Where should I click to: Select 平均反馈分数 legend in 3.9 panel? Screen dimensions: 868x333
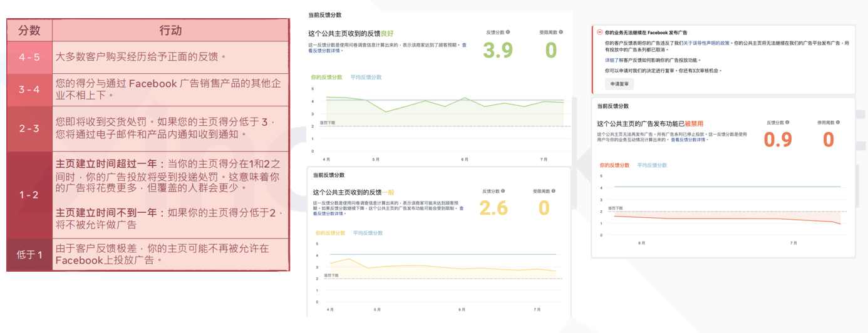[366, 78]
